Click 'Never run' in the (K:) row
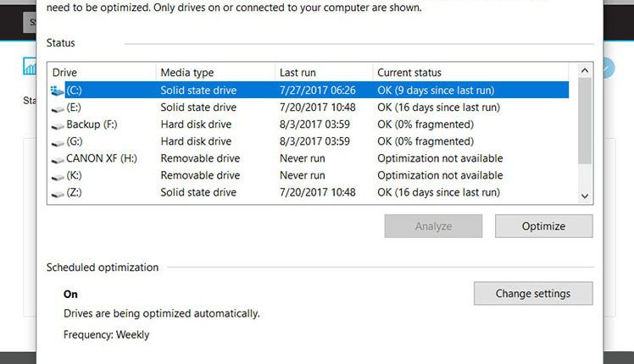The width and height of the screenshot is (634, 364). tap(303, 175)
